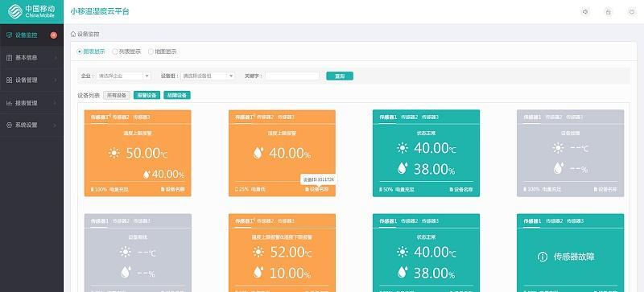Click the speaker icon in the header
This screenshot has width=644, height=292.
pos(585,12)
